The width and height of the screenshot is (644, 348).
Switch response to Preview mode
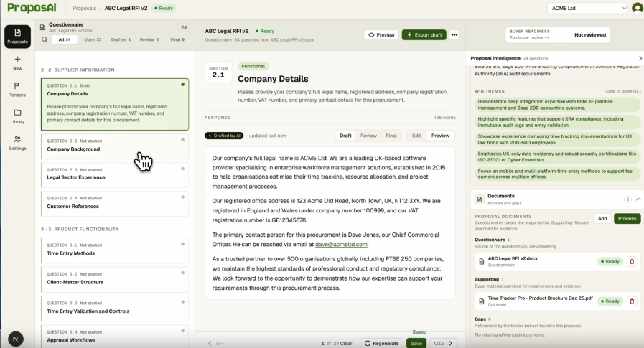tap(440, 136)
